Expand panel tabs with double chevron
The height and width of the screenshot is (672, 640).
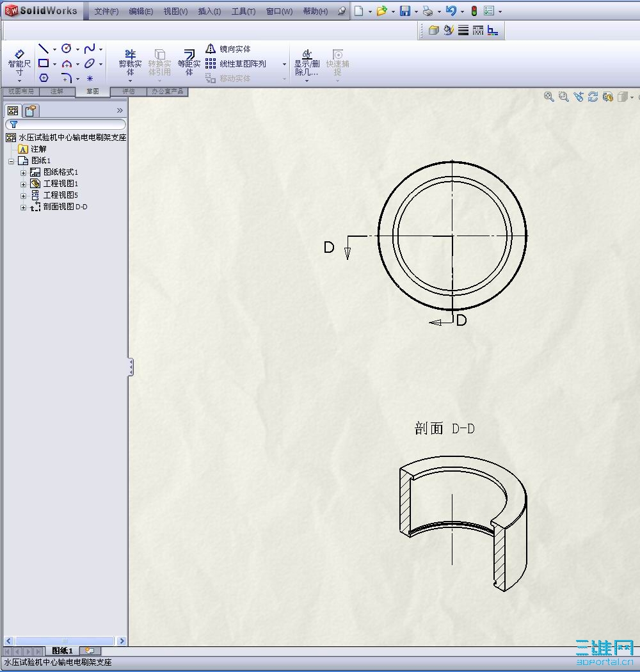(x=120, y=111)
